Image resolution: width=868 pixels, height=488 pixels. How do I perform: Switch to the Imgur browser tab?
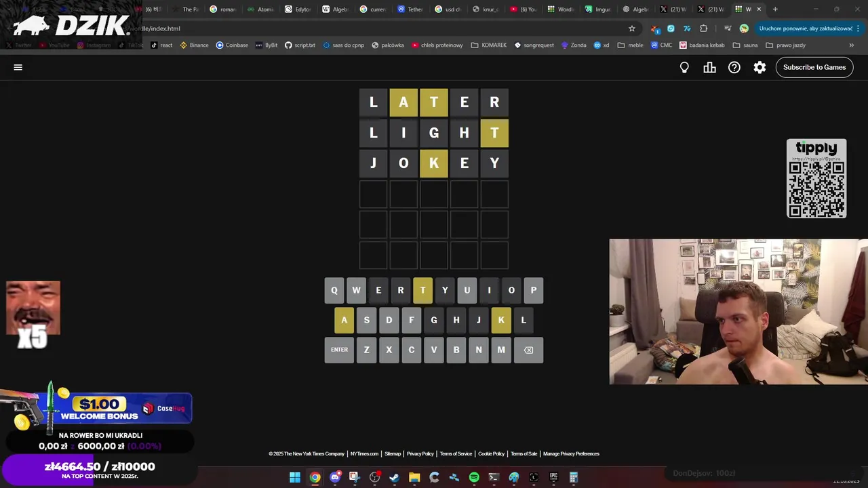598,9
